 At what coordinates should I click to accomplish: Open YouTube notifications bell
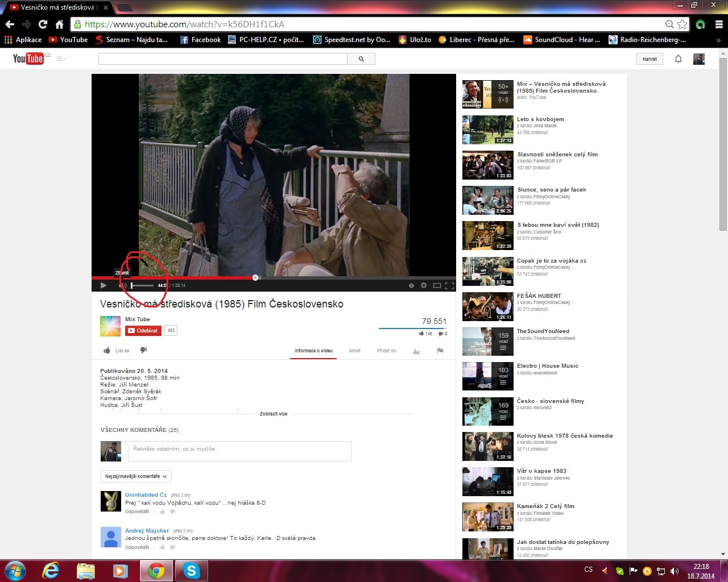click(678, 59)
